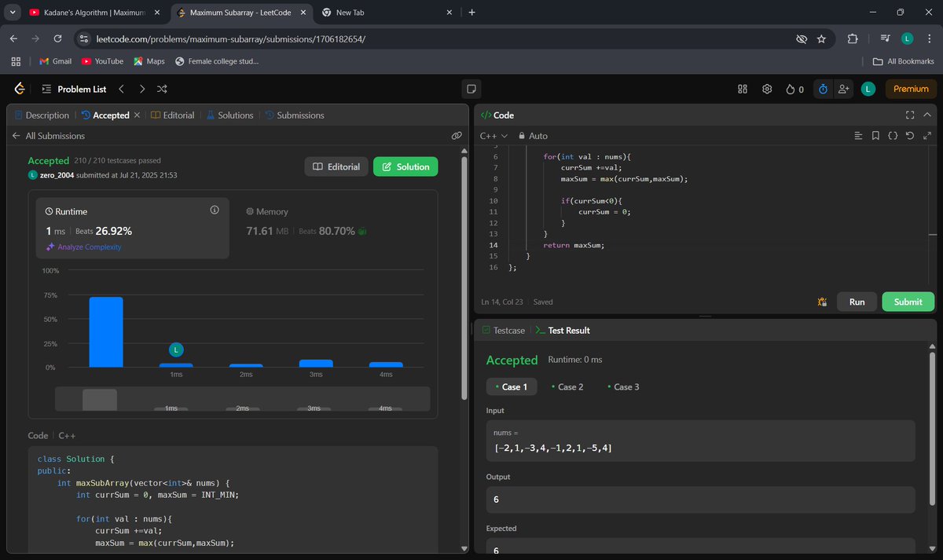The image size is (943, 560).
Task: Open the C++ language dropdown
Action: (x=494, y=136)
